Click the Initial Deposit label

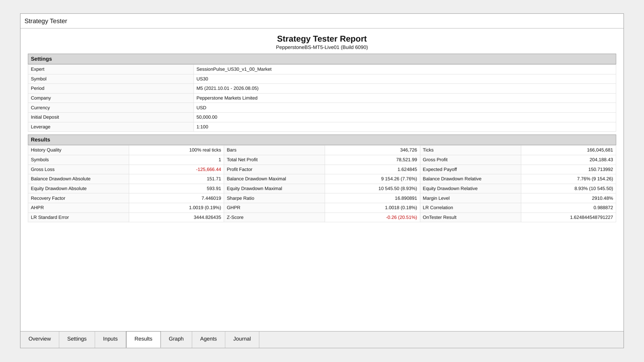click(x=45, y=117)
